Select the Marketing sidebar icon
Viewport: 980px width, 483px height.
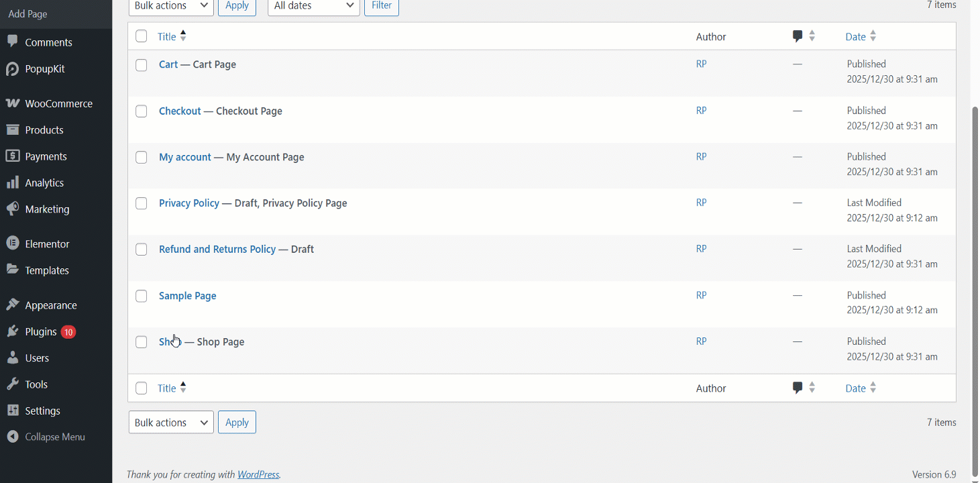click(x=13, y=209)
